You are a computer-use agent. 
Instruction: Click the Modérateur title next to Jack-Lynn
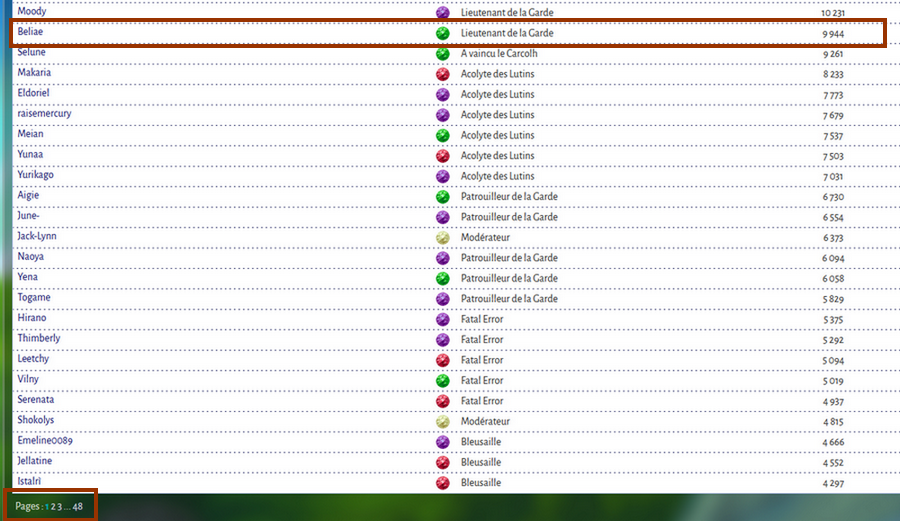(485, 238)
